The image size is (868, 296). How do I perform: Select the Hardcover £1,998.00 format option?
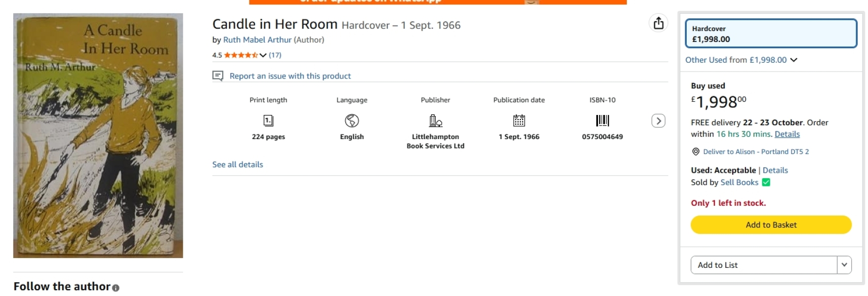771,34
